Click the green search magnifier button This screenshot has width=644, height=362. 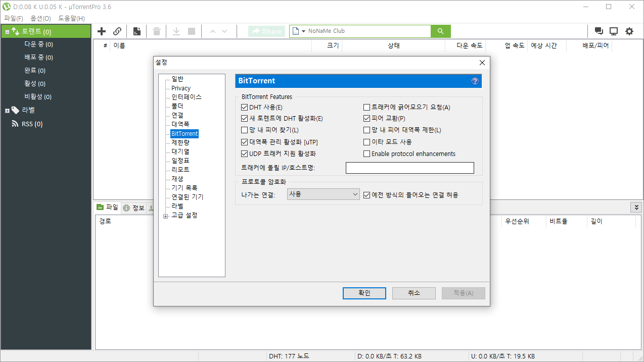(x=440, y=31)
